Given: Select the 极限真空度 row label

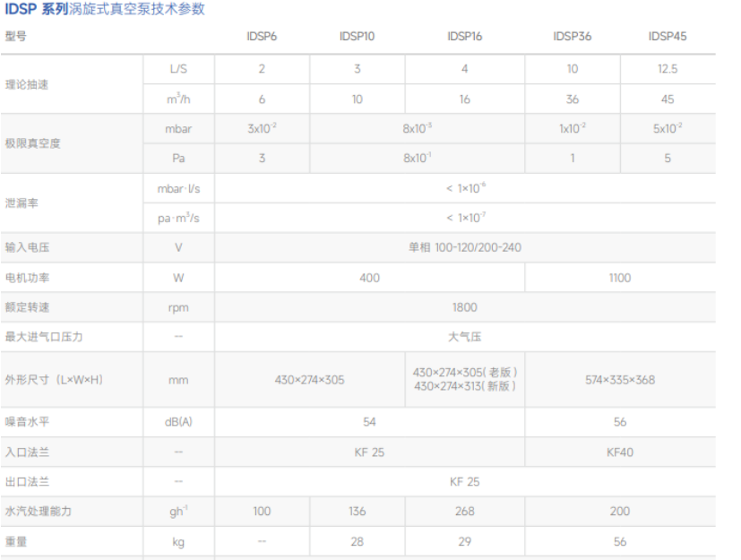Looking at the screenshot, I should [x=32, y=143].
